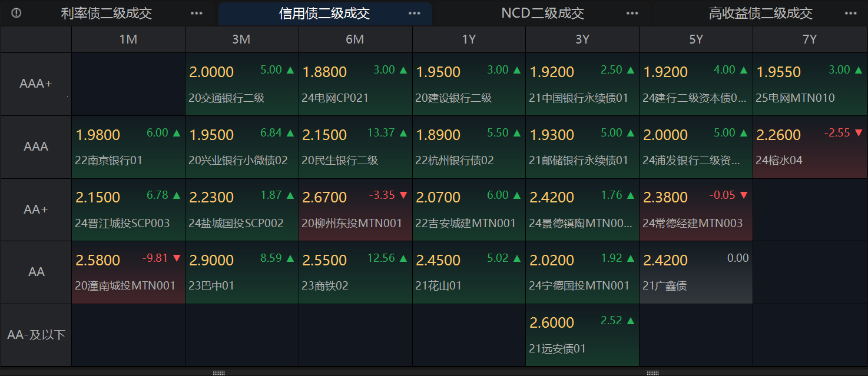Select the 信用债二级成交 tab
The image size is (868, 376).
tap(324, 14)
